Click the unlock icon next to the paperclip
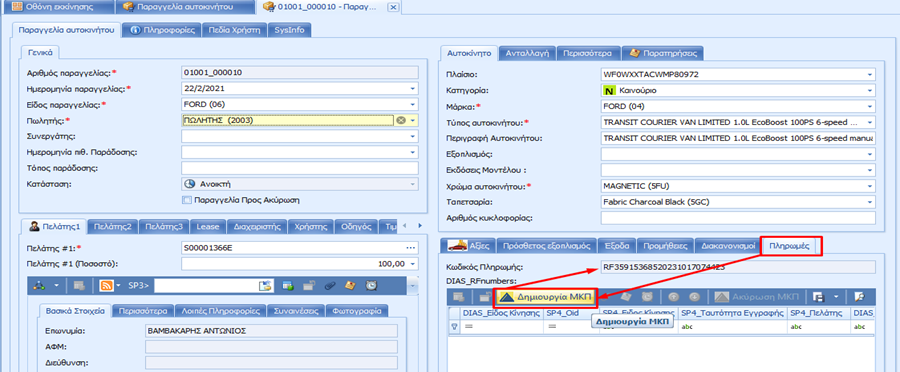This screenshot has width=900, height=372. (309, 285)
